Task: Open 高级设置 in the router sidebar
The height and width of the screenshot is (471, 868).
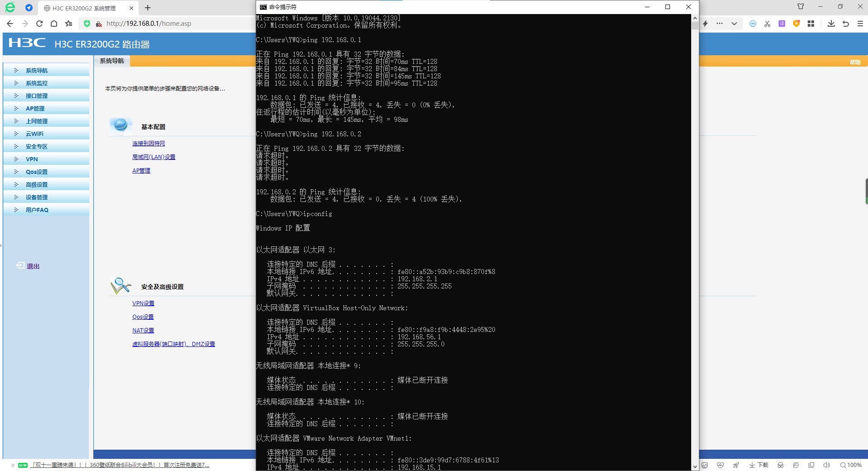Action: (46, 184)
